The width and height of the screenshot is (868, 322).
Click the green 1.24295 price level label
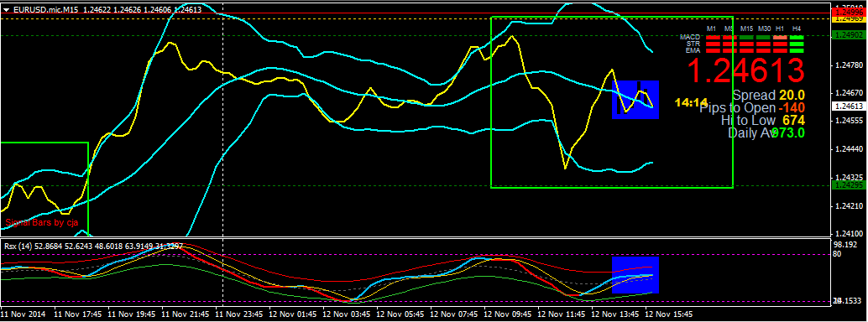click(848, 186)
